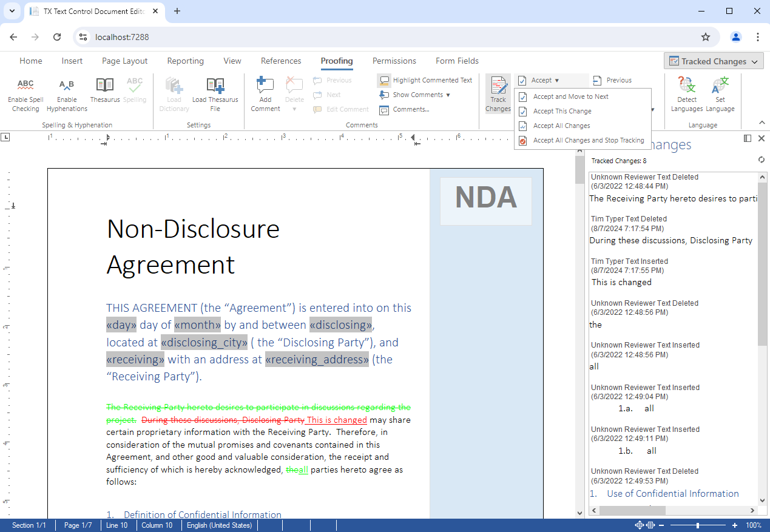Select the 'This is changed' inserted change
Viewport: 770px width, 532px height.
[672, 272]
